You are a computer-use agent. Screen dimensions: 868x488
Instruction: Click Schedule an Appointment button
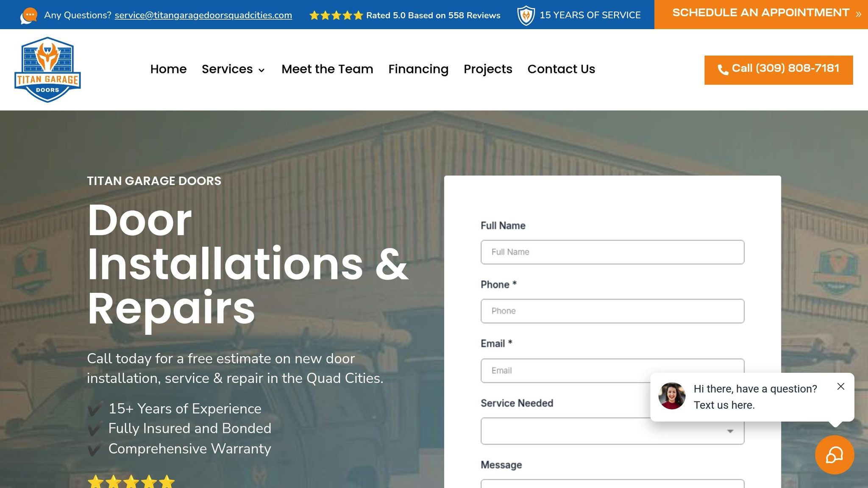click(761, 14)
